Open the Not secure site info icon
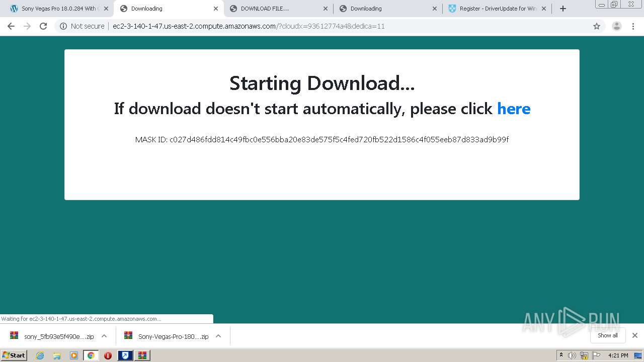The width and height of the screenshot is (644, 362). click(x=63, y=26)
